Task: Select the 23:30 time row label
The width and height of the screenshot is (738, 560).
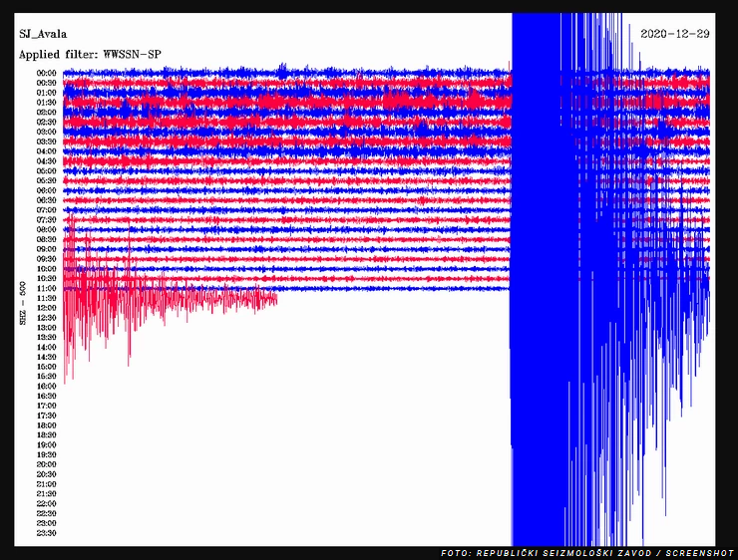Action: click(x=46, y=533)
